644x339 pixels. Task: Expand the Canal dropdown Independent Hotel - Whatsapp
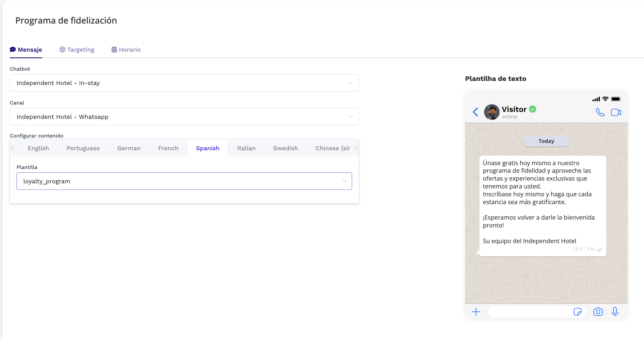(x=184, y=117)
